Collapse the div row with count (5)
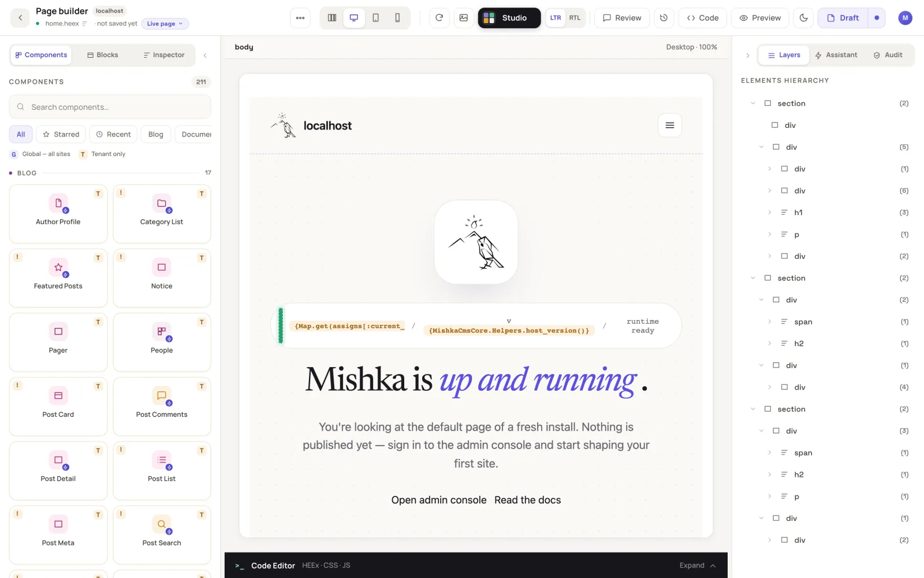The height and width of the screenshot is (578, 924). [761, 147]
